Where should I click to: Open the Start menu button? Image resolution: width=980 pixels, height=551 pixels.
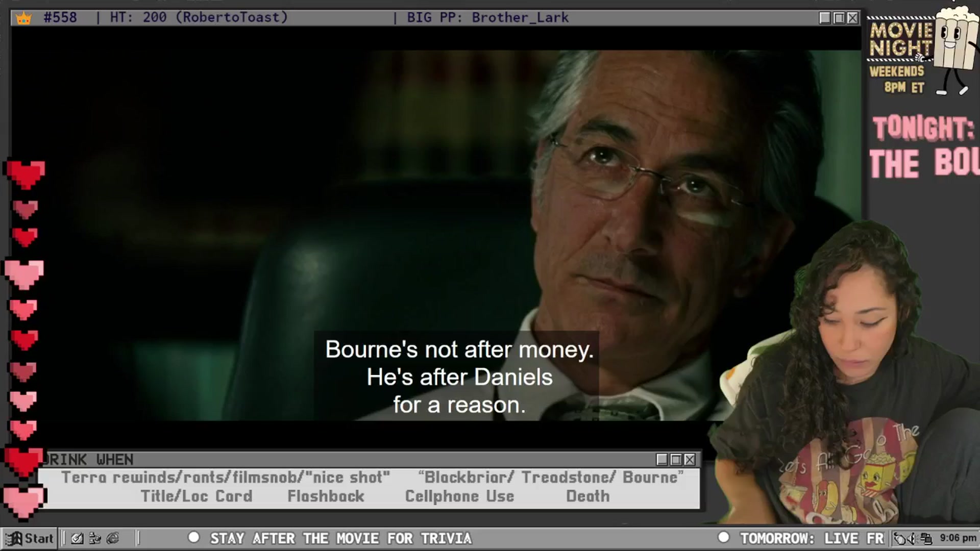point(30,538)
